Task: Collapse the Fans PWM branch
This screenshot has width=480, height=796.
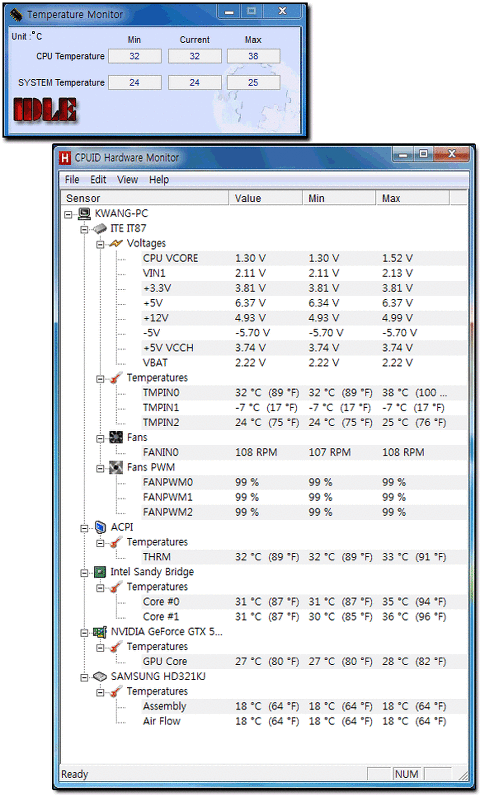Action: coord(100,468)
